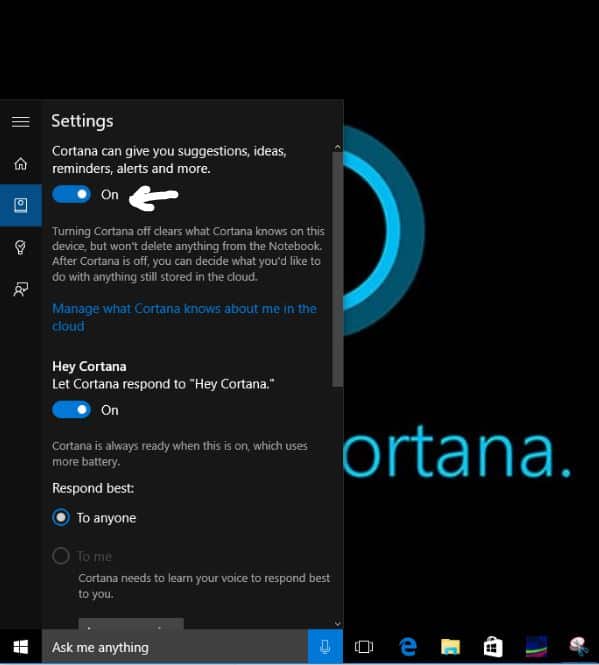Viewport: 599px width, 665px height.
Task: Launch Microsoft Edge from taskbar
Action: point(408,647)
